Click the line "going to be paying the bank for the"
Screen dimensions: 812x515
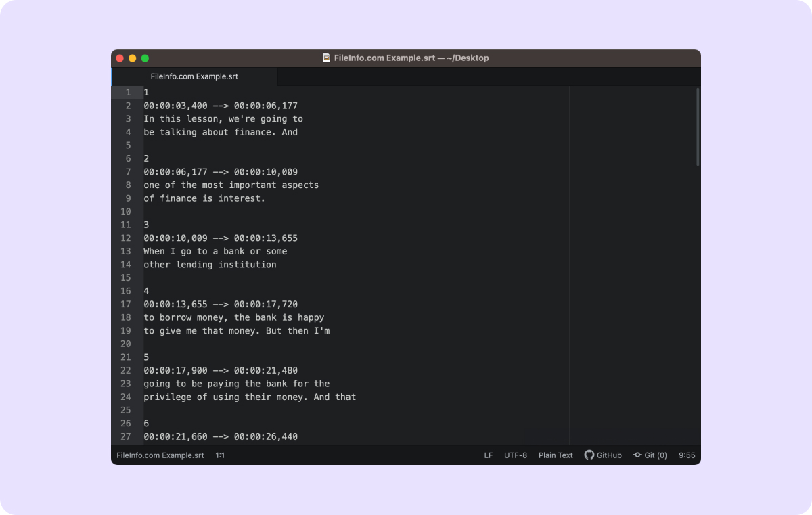pos(237,384)
